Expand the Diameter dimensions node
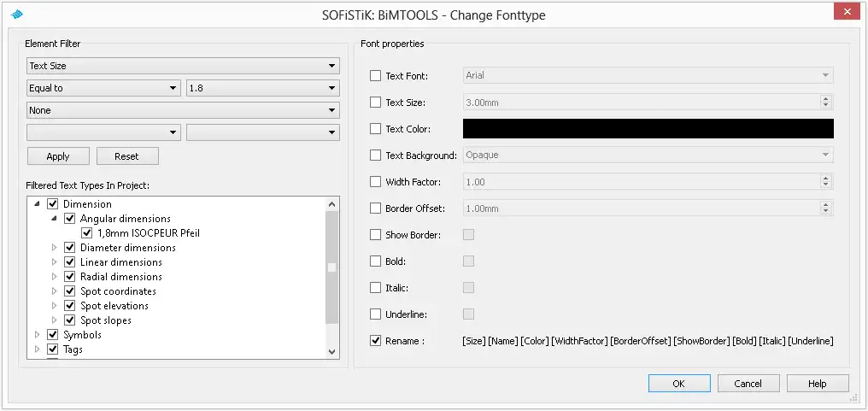Viewport: 868px width, 411px height. (56, 248)
